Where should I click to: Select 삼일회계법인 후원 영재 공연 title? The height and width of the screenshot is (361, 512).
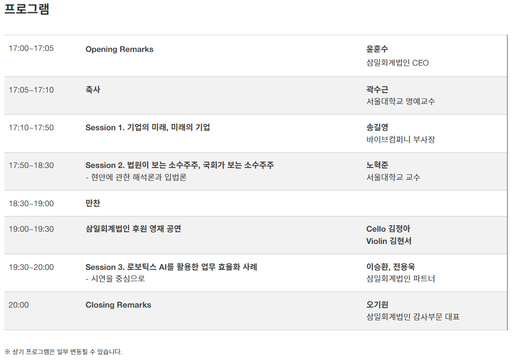pos(133,229)
